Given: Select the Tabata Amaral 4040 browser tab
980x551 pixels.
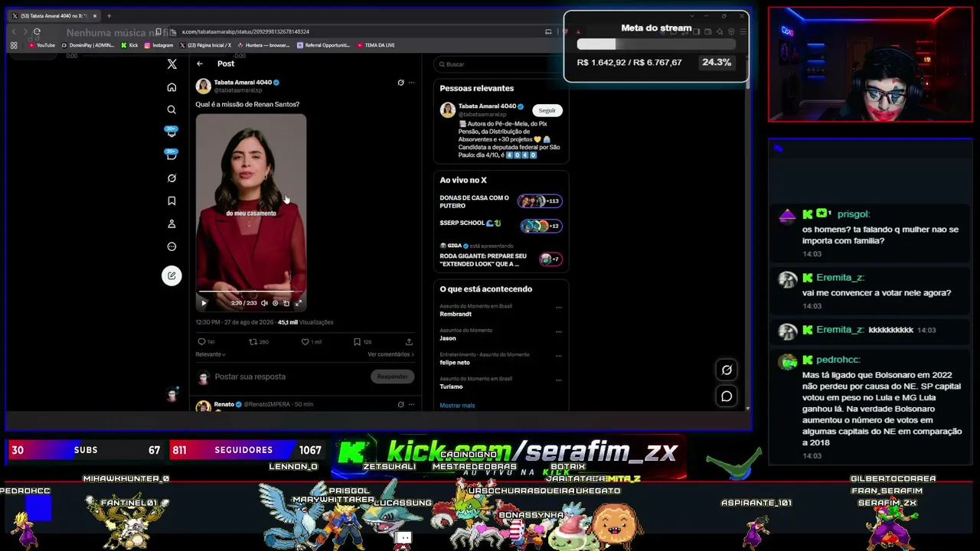Looking at the screenshot, I should (x=54, y=15).
